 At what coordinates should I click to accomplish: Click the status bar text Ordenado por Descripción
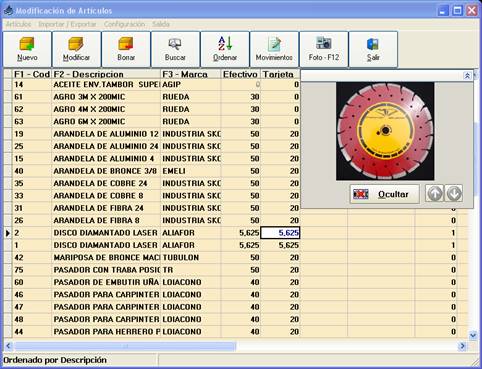pyautogui.click(x=55, y=360)
